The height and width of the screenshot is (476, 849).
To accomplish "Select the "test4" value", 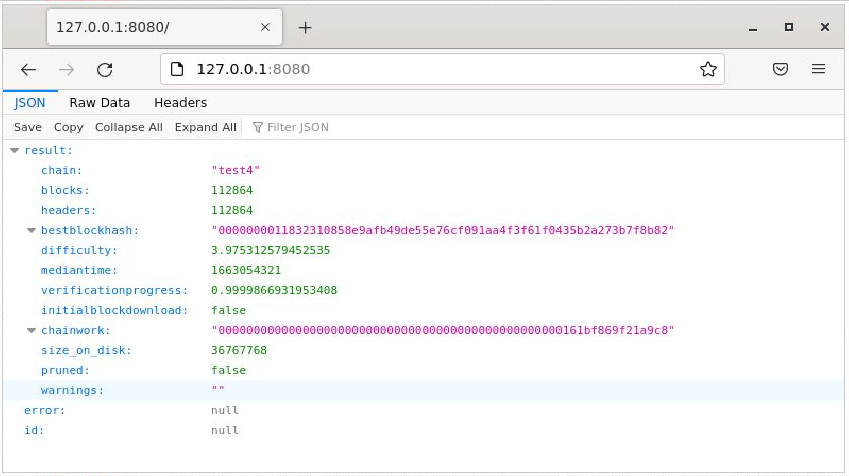I will (236, 170).
